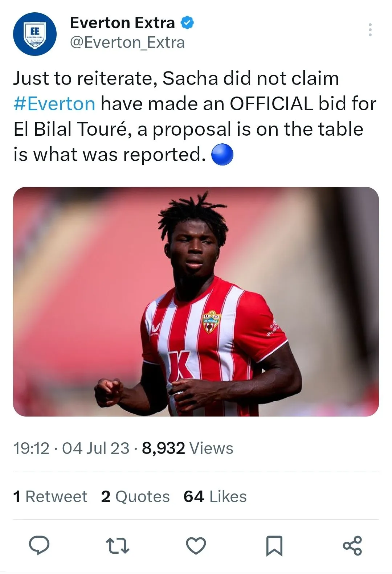View the 1 Retweet list

click(x=50, y=496)
